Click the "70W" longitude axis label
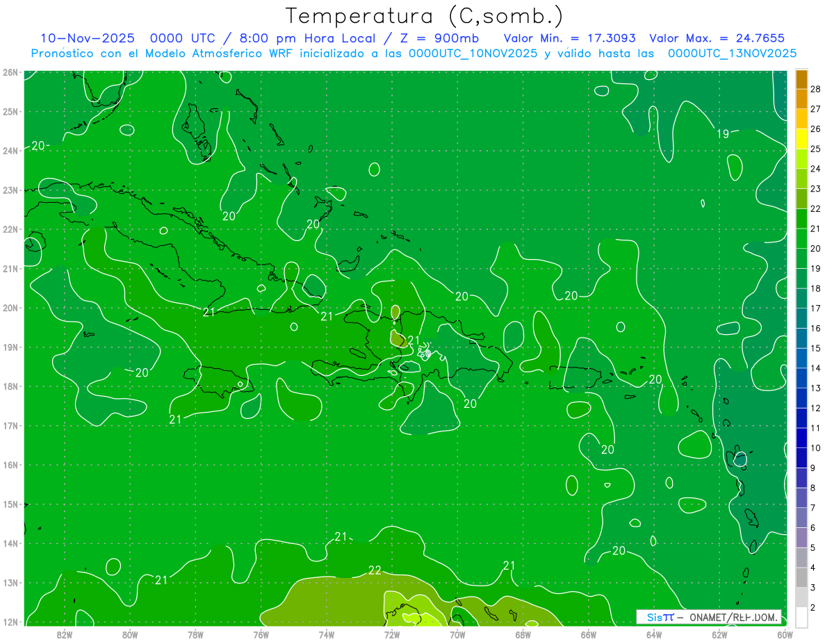834x644 pixels. (x=457, y=634)
